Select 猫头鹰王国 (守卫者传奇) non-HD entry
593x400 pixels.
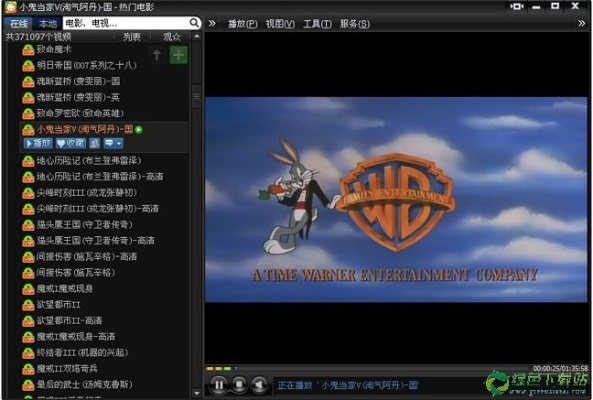[x=84, y=225]
